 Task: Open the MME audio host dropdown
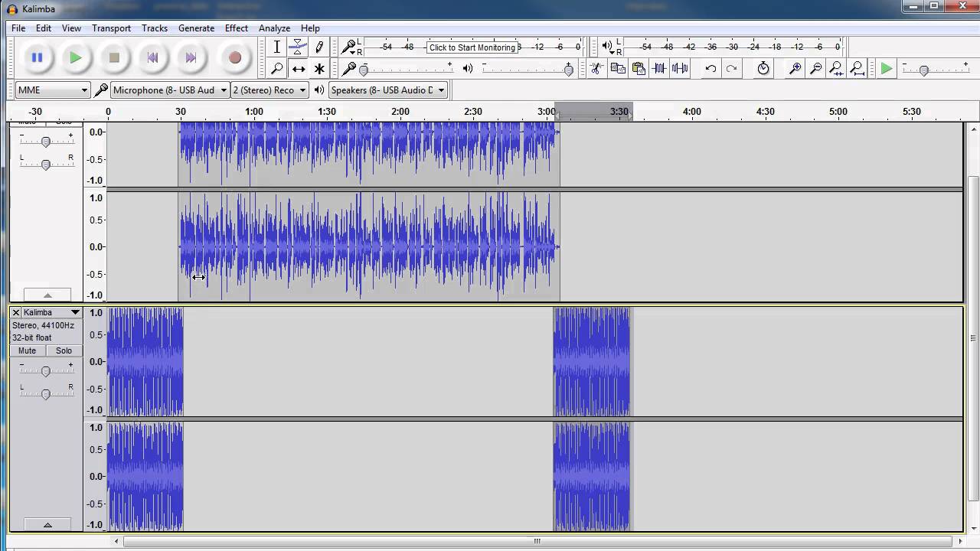pos(52,90)
